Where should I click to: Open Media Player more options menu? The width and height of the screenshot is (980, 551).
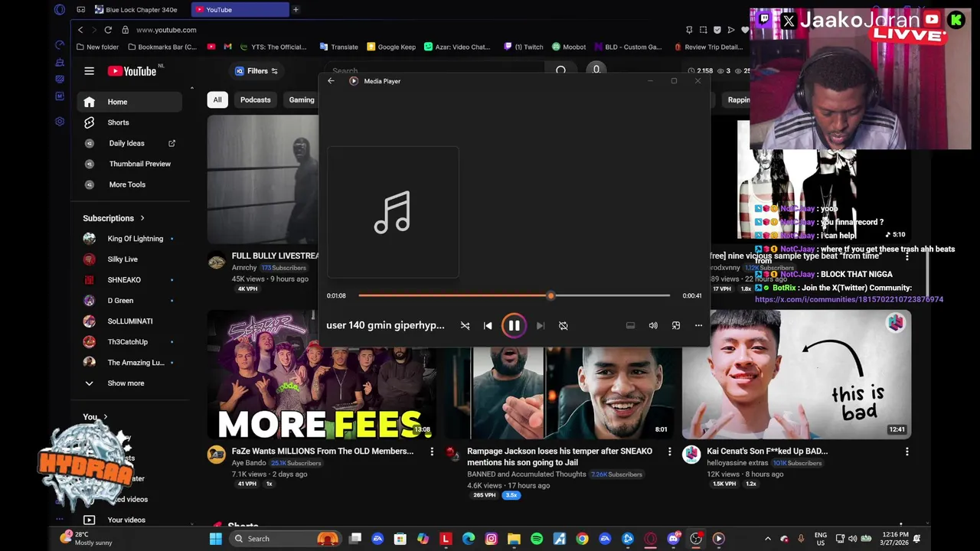point(698,326)
